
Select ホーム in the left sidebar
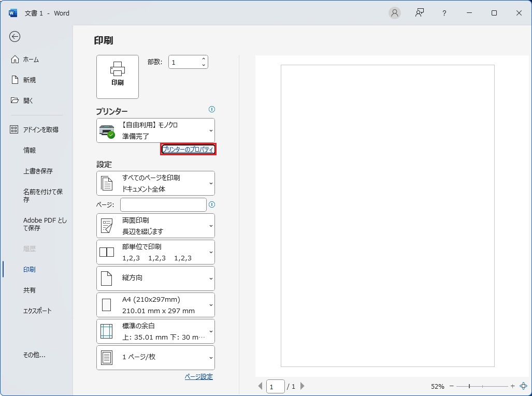tap(31, 60)
